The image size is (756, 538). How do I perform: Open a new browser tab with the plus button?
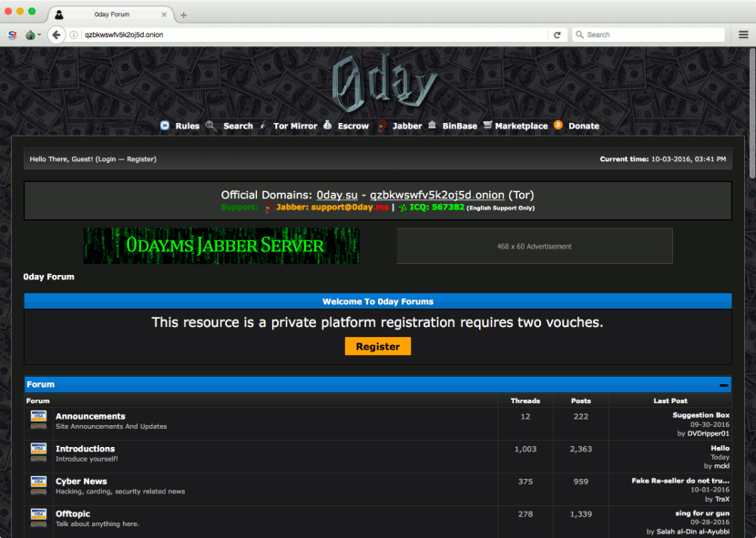point(183,15)
